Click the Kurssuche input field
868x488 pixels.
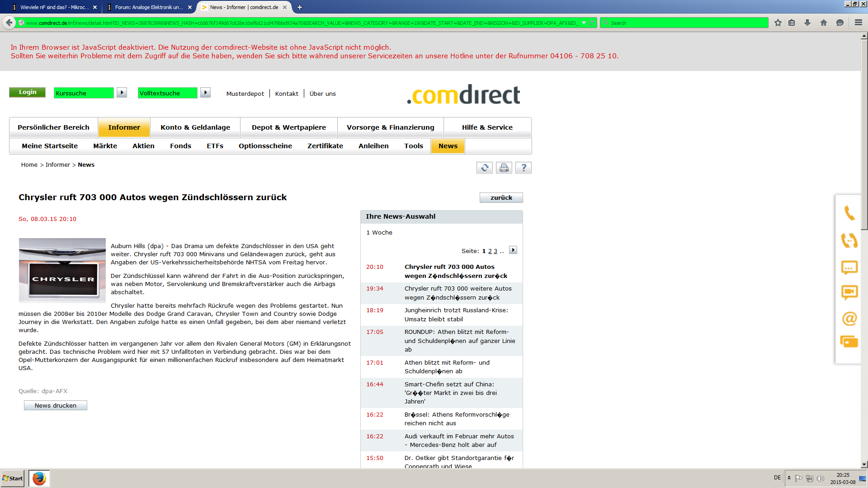tap(84, 93)
